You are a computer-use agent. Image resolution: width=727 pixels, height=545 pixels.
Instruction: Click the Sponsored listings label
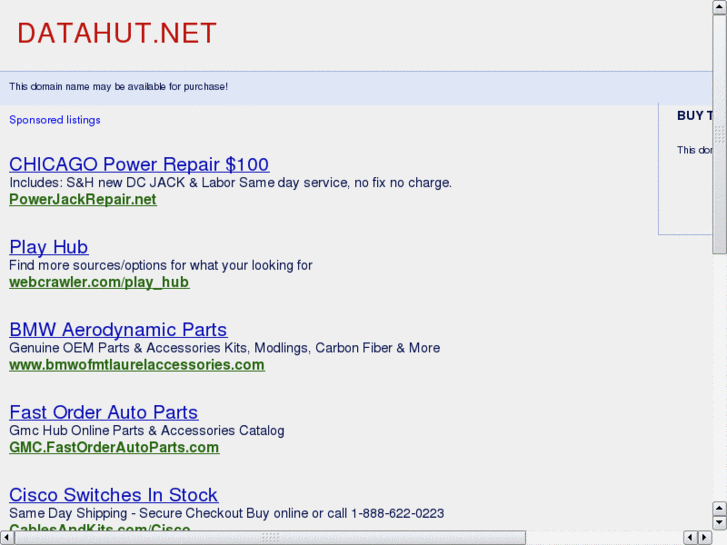[x=55, y=120]
